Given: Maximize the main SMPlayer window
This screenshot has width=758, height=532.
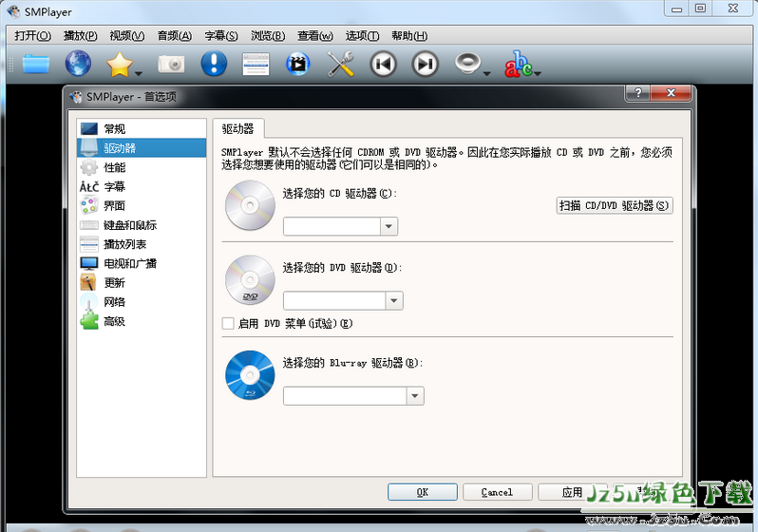Looking at the screenshot, I should pyautogui.click(x=700, y=9).
